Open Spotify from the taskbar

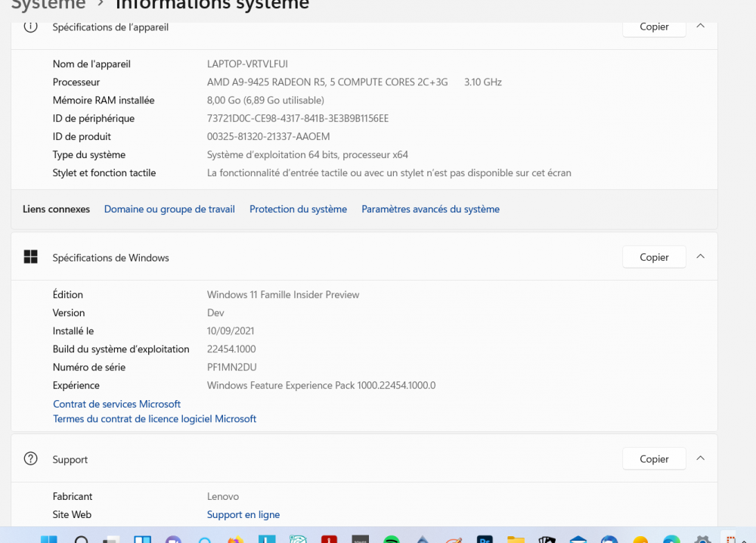[x=391, y=539]
